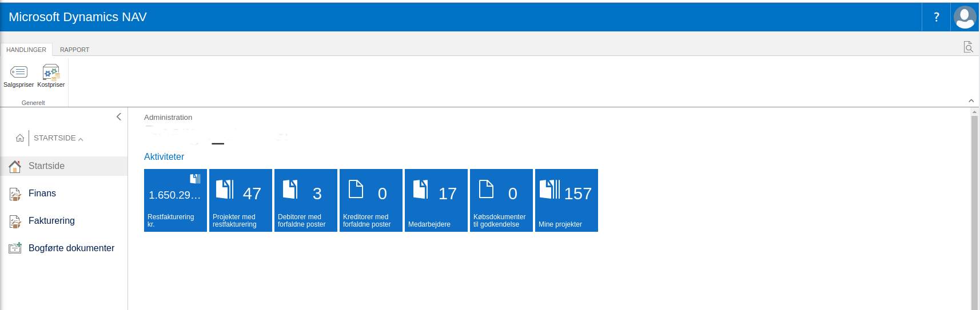Open the 3 count on Debitorer tile

click(317, 194)
